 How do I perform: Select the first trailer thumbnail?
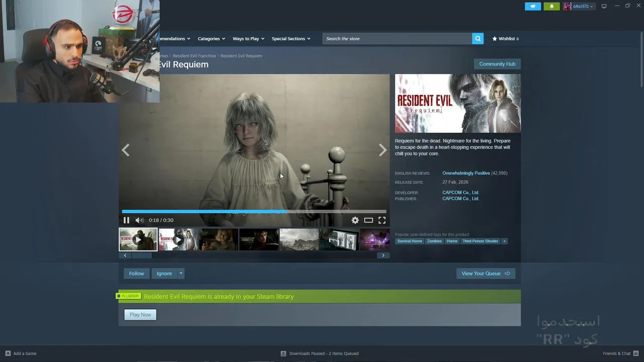click(138, 239)
